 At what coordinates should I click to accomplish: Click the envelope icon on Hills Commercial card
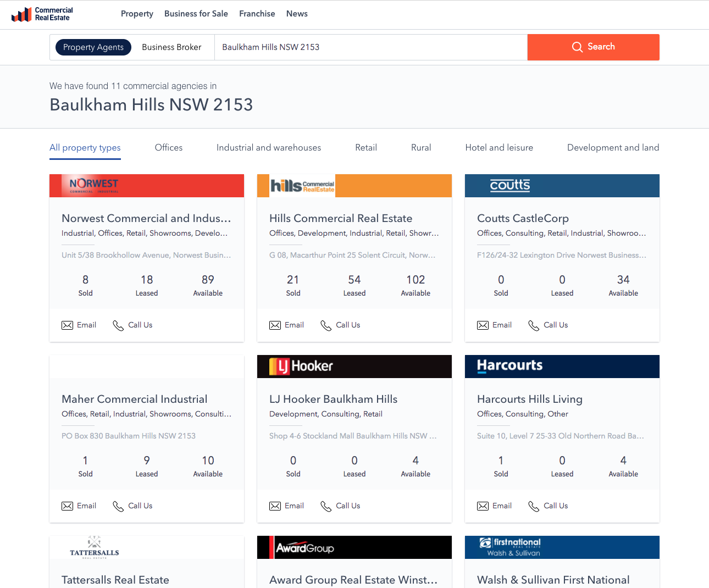pos(275,325)
